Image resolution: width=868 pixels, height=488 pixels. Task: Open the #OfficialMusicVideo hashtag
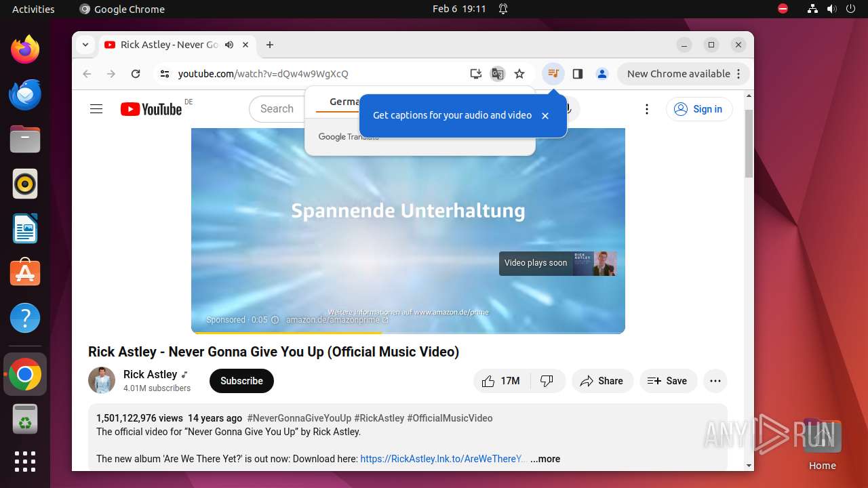(450, 418)
